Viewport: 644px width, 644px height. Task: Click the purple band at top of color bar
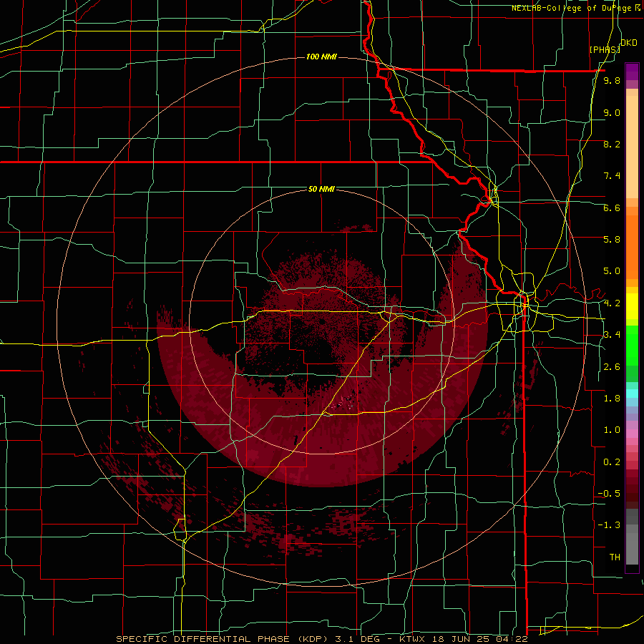tap(632, 72)
